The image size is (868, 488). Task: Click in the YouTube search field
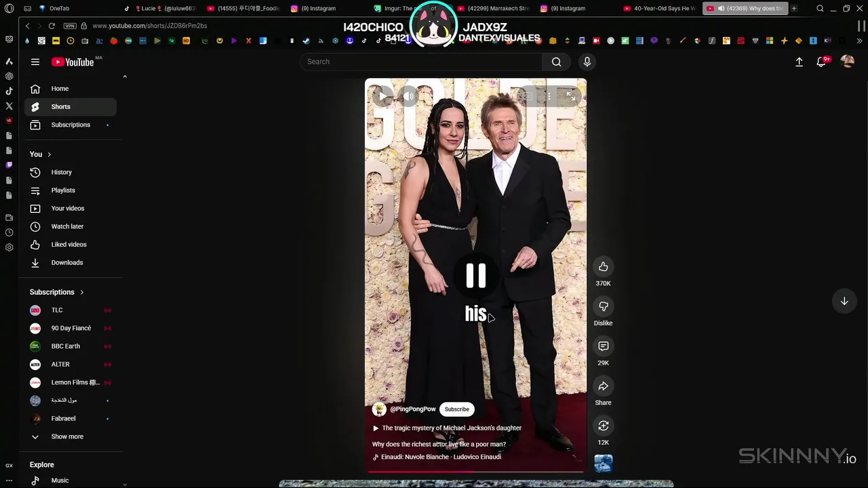coord(422,62)
